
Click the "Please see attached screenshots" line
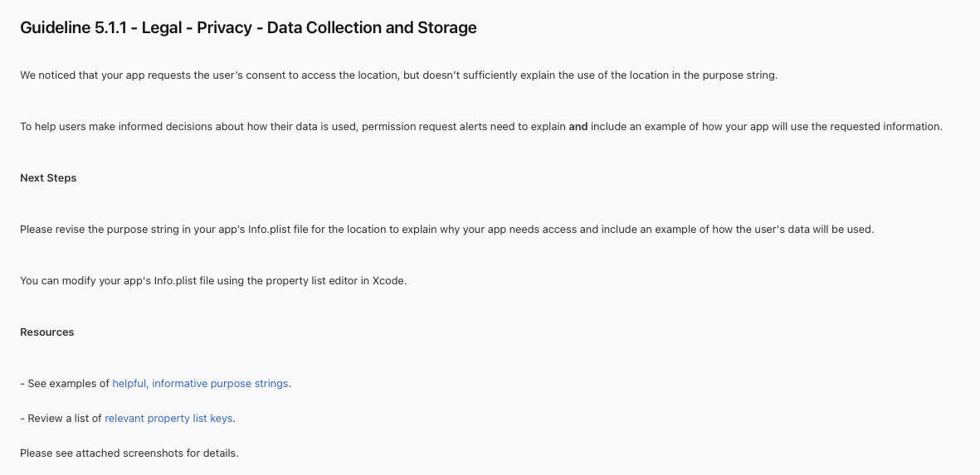tap(129, 453)
